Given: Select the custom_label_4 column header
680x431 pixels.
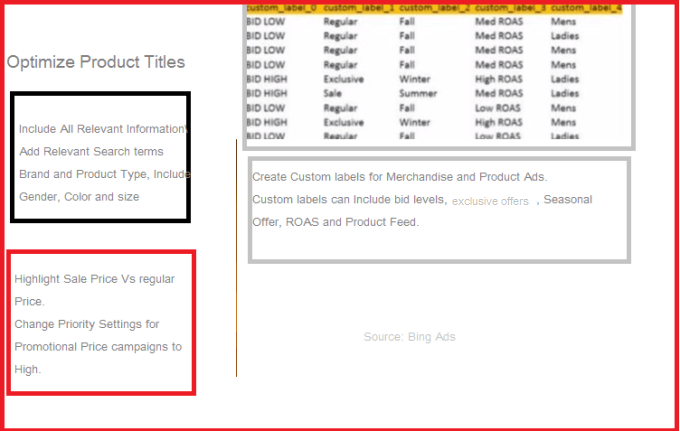Looking at the screenshot, I should (x=586, y=8).
